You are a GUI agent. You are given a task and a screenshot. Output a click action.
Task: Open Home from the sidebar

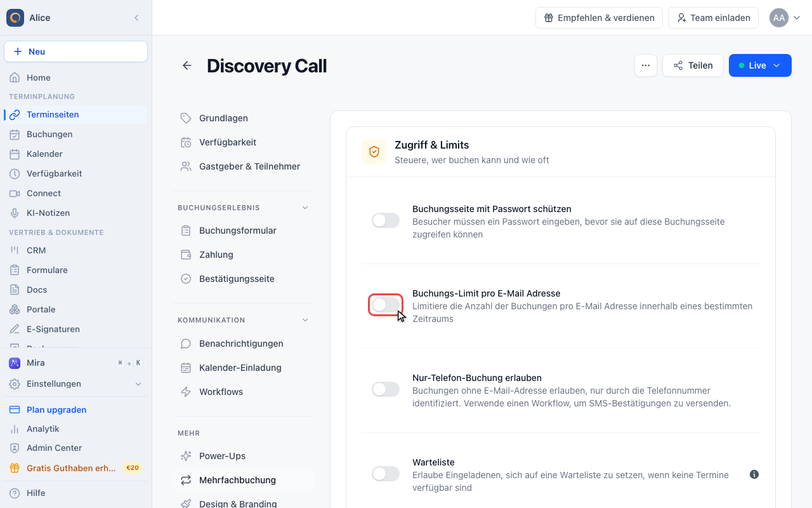[x=75, y=77]
